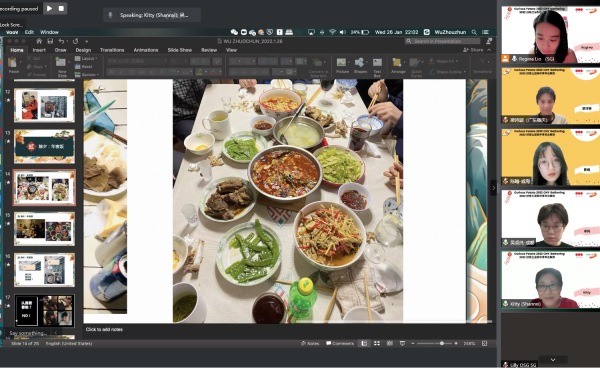
Task: Click the Wi-Fi status icon
Action: pyautogui.click(x=332, y=32)
